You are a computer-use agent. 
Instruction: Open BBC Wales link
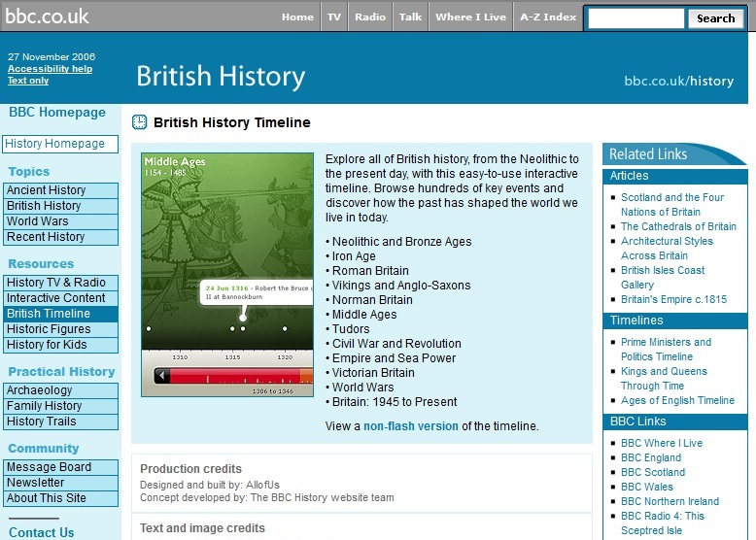click(x=647, y=487)
